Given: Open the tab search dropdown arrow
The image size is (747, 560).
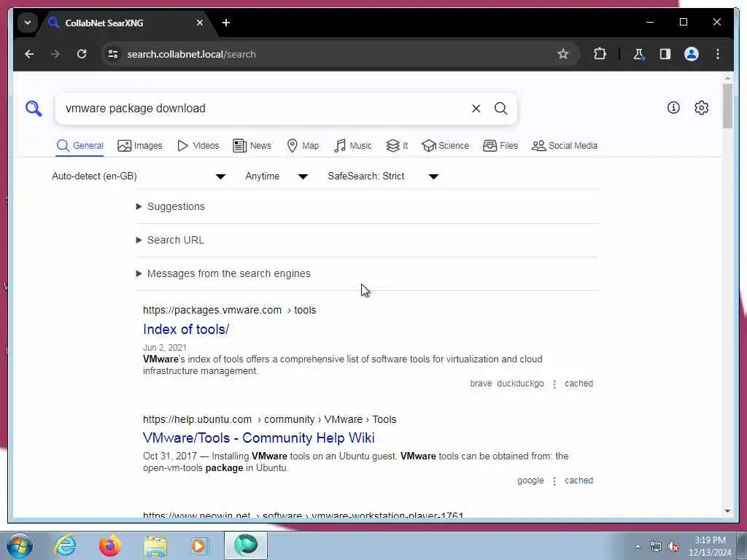Looking at the screenshot, I should click(x=28, y=23).
